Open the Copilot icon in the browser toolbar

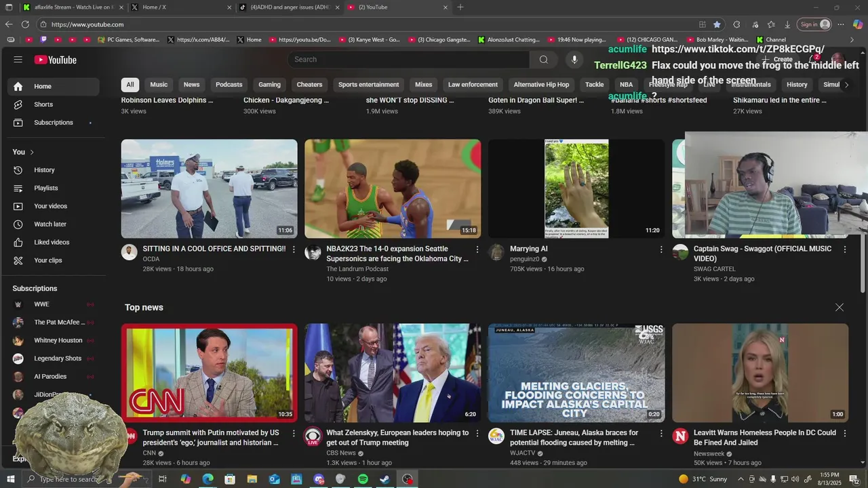858,24
